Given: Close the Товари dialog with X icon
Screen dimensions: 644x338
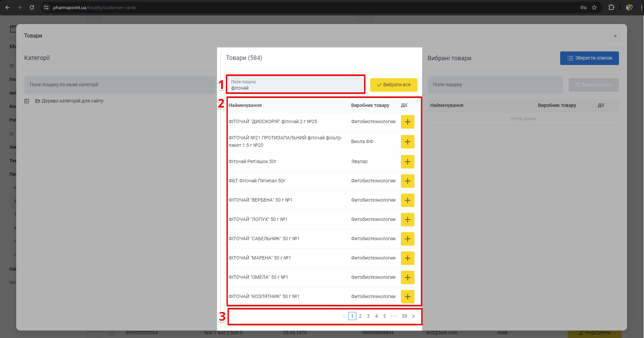Looking at the screenshot, I should click(x=615, y=36).
